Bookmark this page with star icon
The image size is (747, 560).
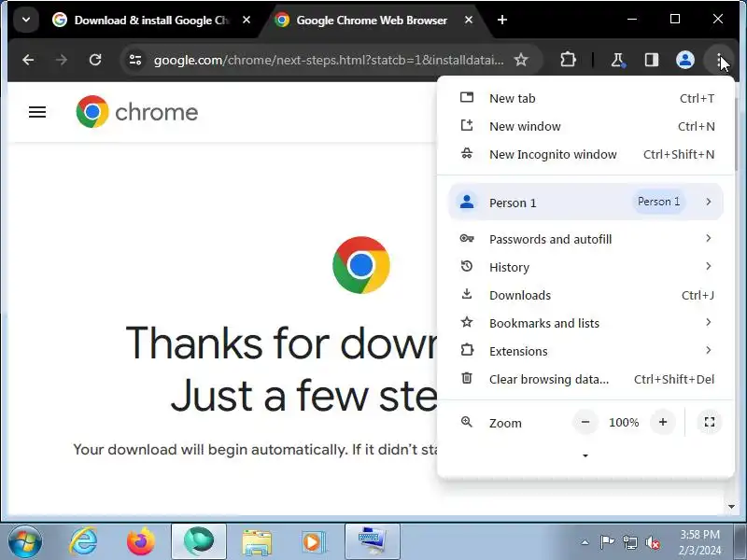[521, 60]
